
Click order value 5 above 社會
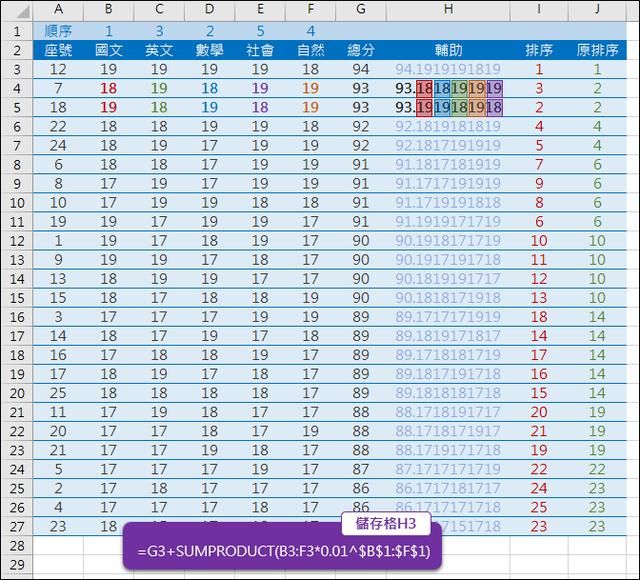260,31
